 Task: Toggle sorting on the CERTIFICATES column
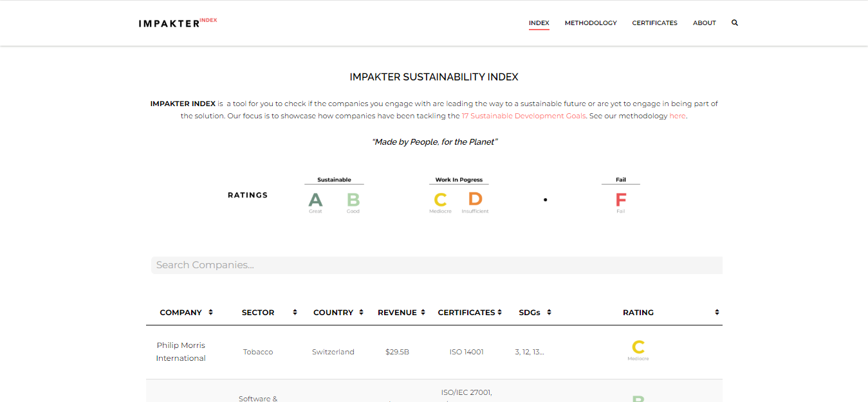pos(500,312)
